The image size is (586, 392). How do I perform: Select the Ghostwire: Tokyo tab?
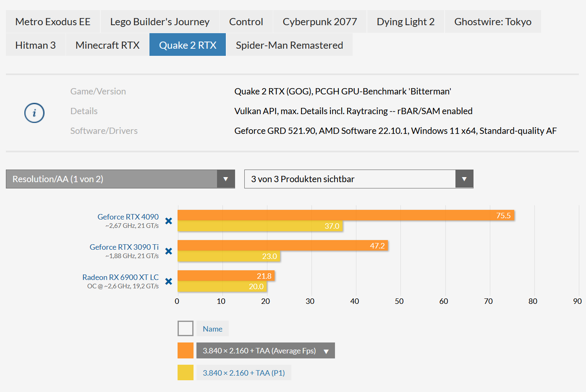click(493, 21)
